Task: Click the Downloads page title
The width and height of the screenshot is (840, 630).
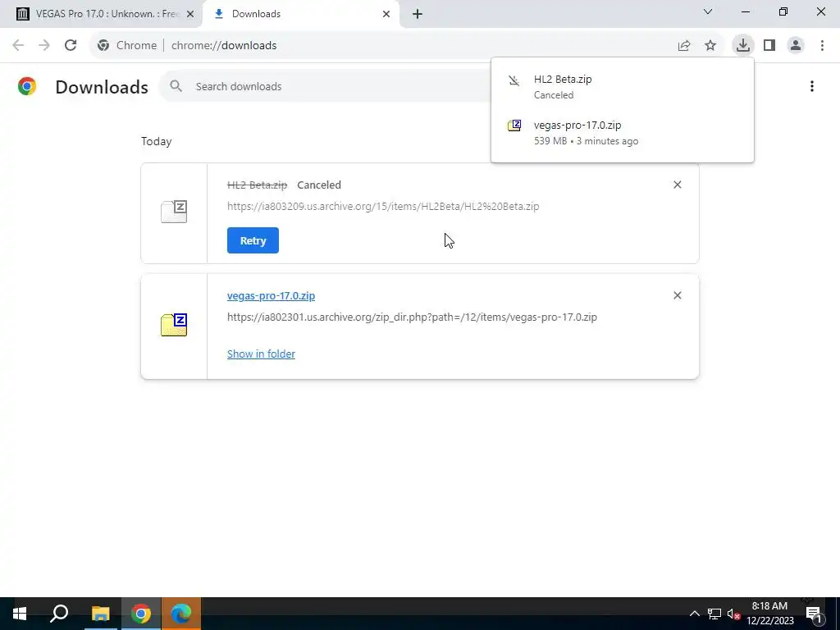Action: [x=102, y=87]
